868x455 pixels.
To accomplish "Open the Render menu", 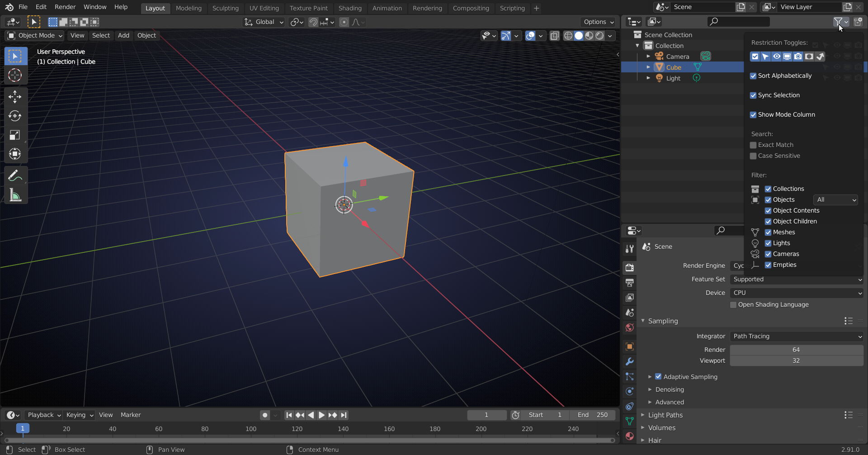I will tap(65, 7).
